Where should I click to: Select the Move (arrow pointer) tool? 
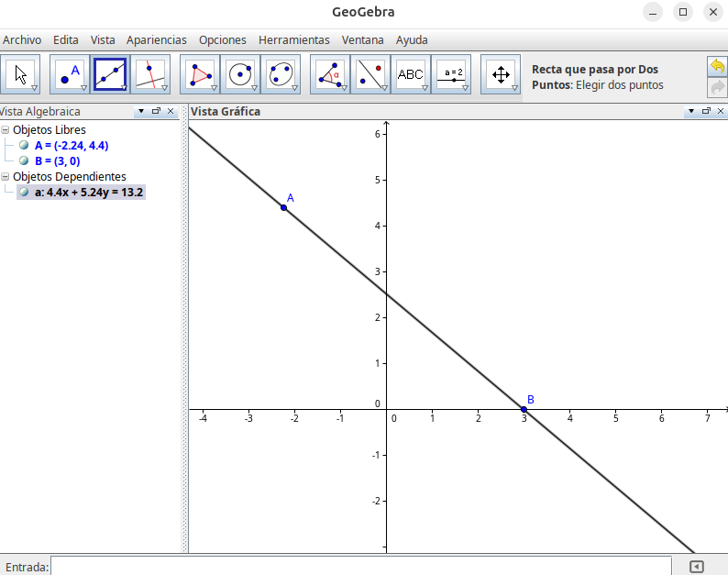tap(22, 74)
